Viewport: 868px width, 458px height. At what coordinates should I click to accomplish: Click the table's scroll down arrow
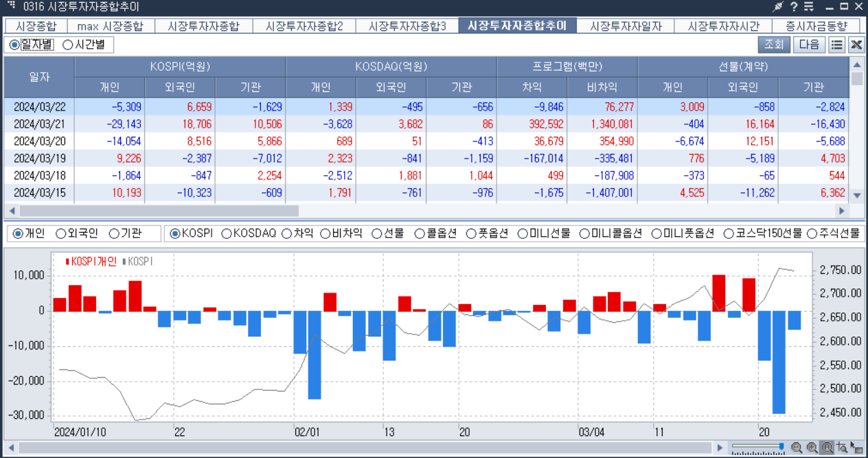856,196
